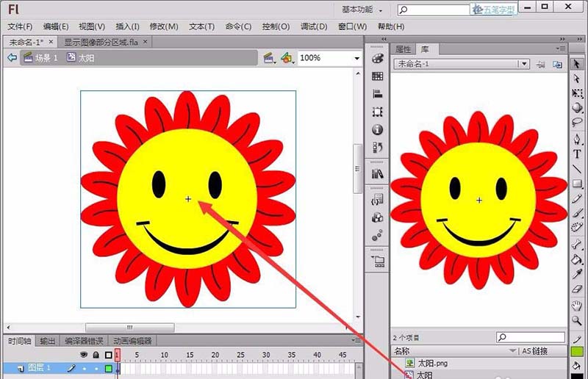The width and height of the screenshot is (588, 379).
Task: Open the 窗口(W) menu
Action: (353, 26)
